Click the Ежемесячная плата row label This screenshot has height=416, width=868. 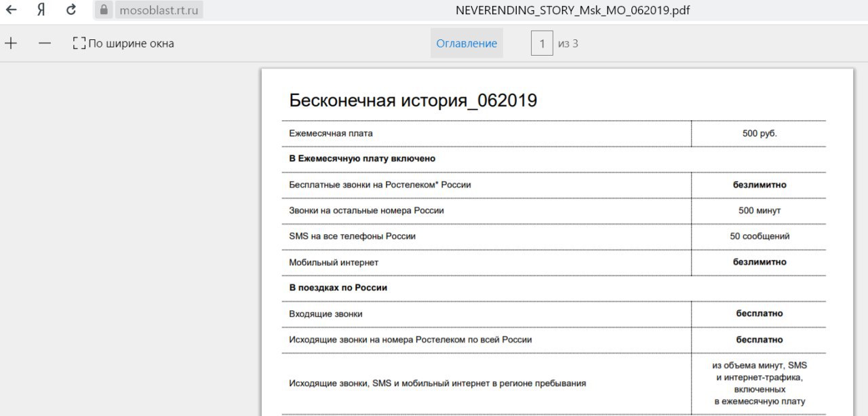coord(331,134)
